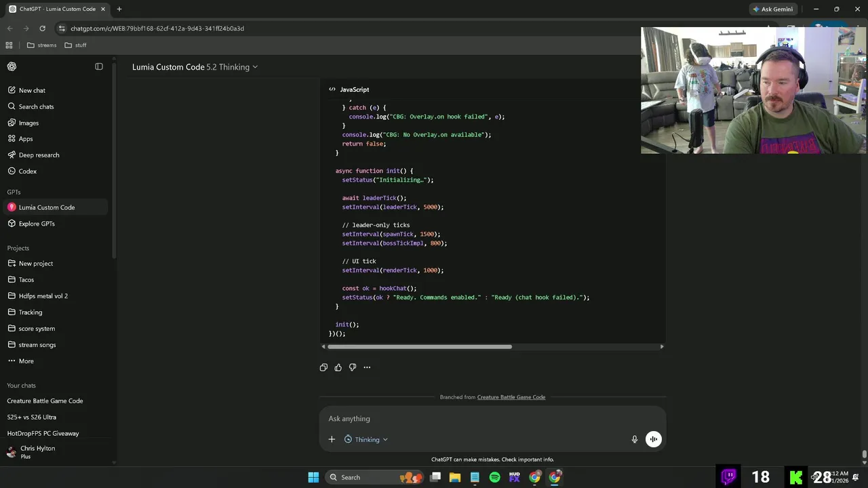
Task: Open a new browser tab
Action: click(119, 9)
